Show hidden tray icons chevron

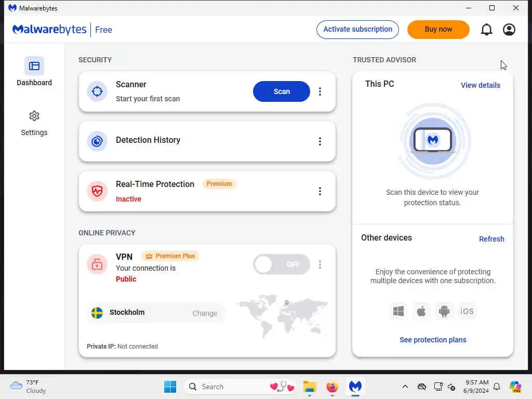click(405, 387)
